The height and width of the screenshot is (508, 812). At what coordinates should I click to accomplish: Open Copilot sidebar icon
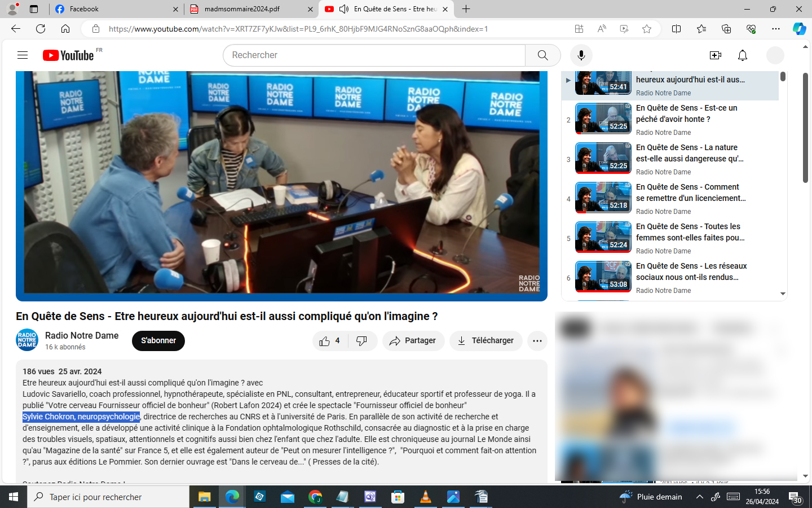coord(799,29)
